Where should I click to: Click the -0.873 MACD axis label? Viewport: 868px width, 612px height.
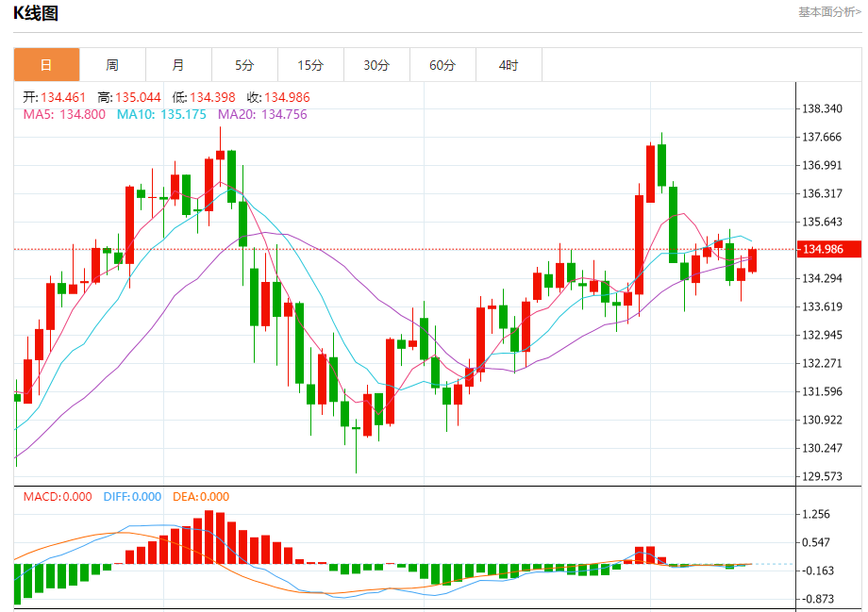tap(816, 599)
